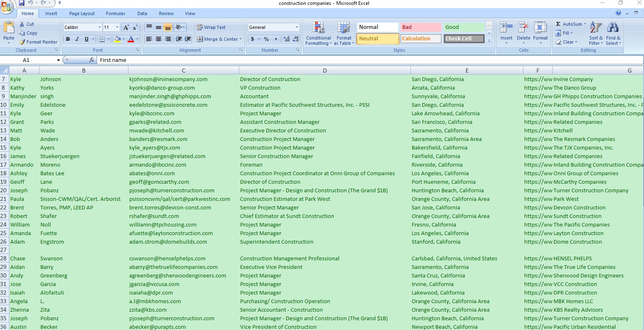Screen dimensions: 644x330
Task: Click the Find & Select binoculars
Action: coord(613,29)
